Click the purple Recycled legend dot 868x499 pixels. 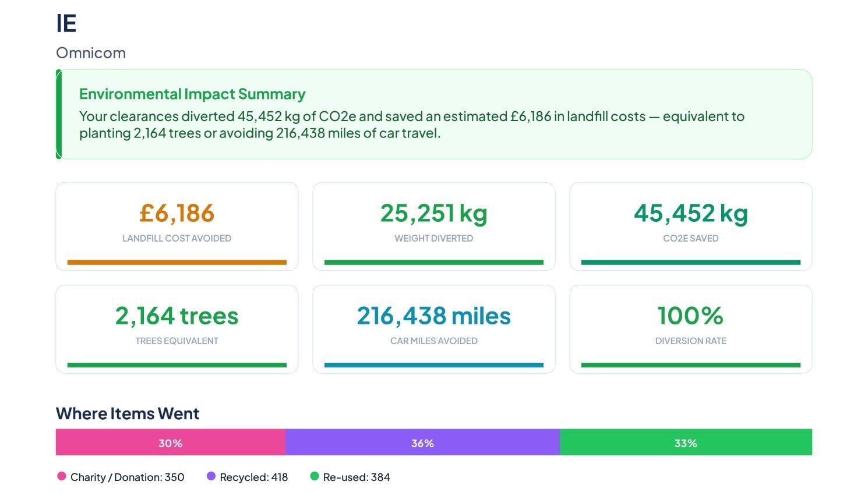pos(211,476)
